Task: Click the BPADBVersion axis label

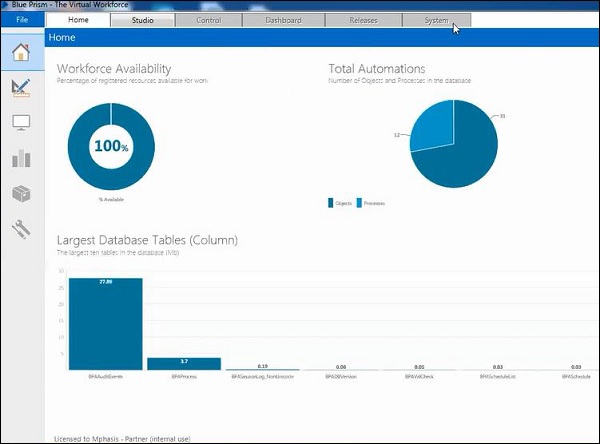Action: (341, 377)
